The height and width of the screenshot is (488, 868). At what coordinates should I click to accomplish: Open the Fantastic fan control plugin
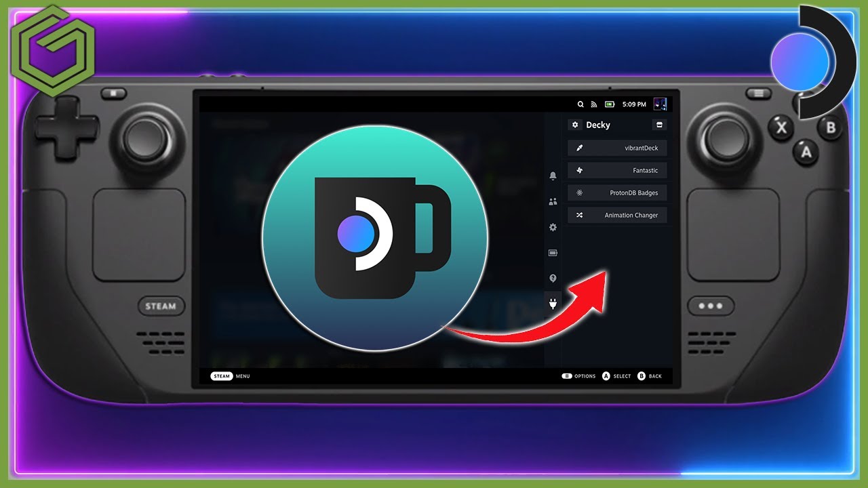(617, 170)
